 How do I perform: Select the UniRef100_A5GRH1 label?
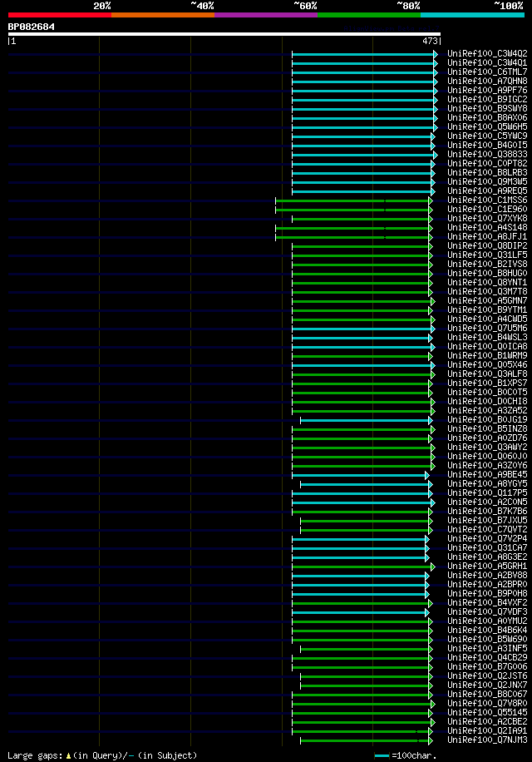(487, 567)
